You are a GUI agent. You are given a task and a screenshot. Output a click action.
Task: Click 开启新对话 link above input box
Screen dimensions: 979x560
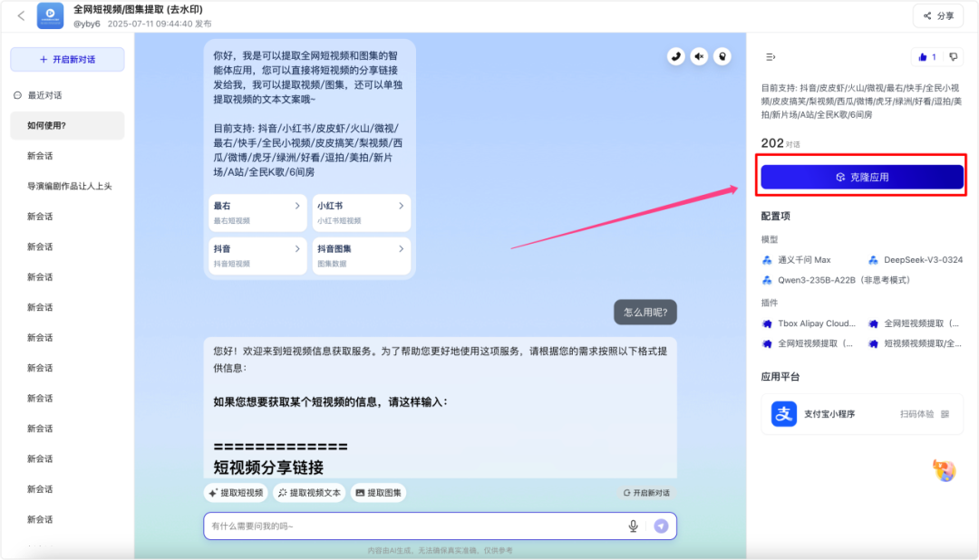(647, 493)
